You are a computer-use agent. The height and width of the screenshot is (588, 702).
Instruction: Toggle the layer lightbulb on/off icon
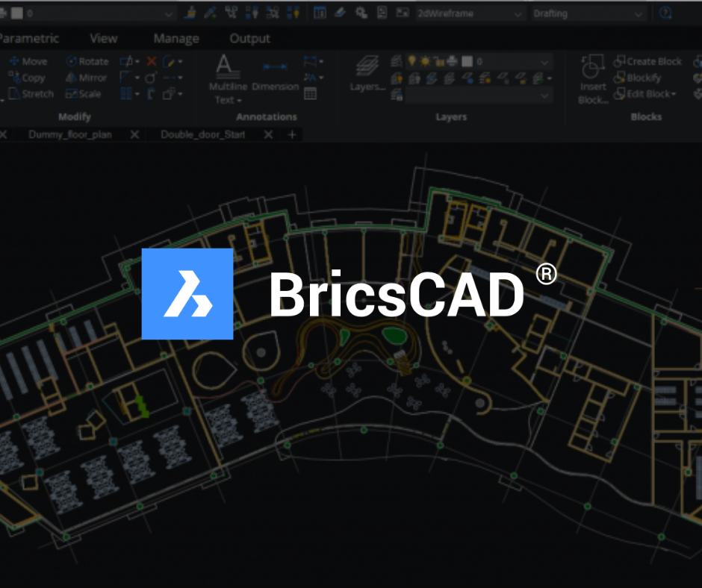[410, 61]
